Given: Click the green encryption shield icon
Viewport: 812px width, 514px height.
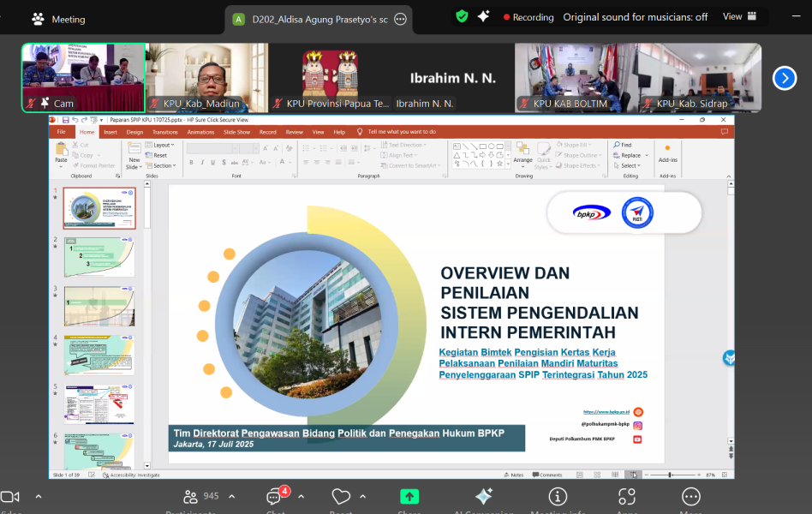Looking at the screenshot, I should tap(462, 16).
